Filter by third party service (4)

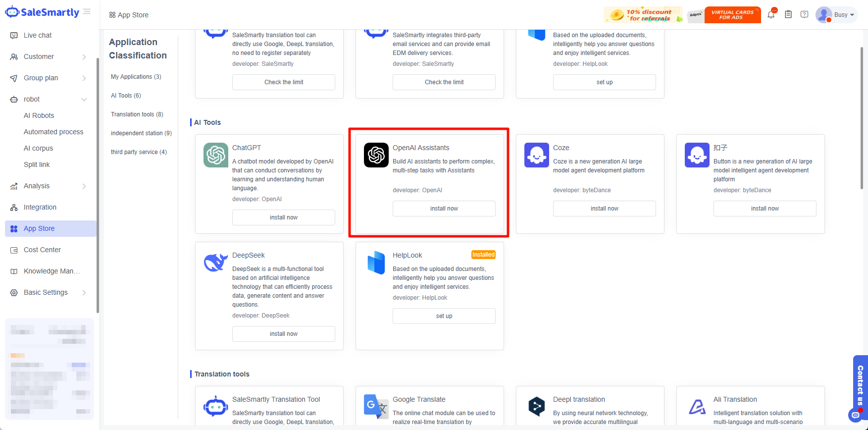[x=139, y=152]
